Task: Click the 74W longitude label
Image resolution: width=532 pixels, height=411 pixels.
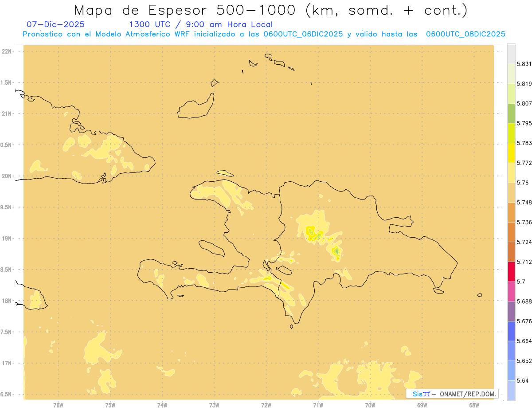Action: pyautogui.click(x=162, y=405)
